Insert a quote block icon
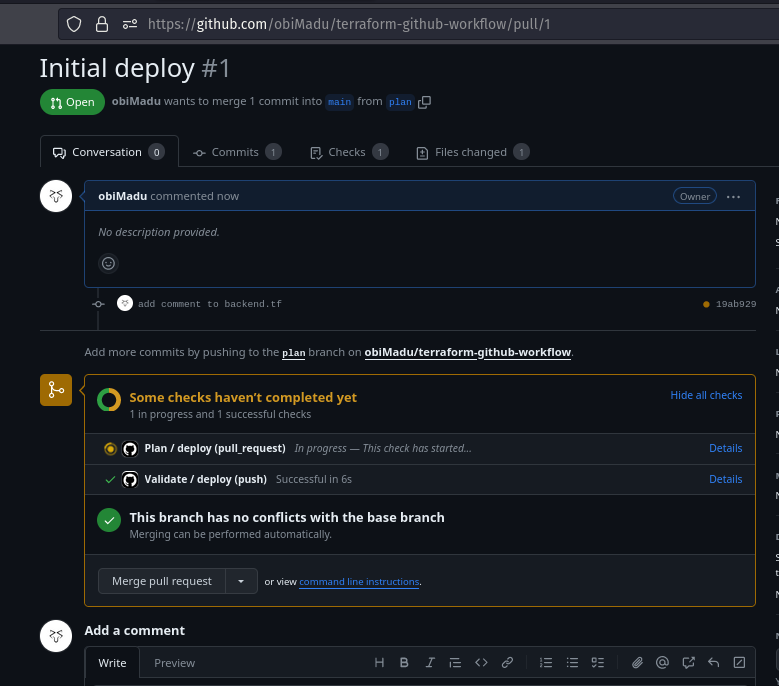The width and height of the screenshot is (779, 686). point(455,662)
